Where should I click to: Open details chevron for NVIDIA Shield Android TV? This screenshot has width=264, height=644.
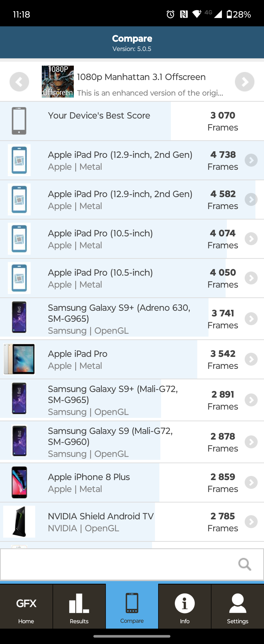point(251,522)
